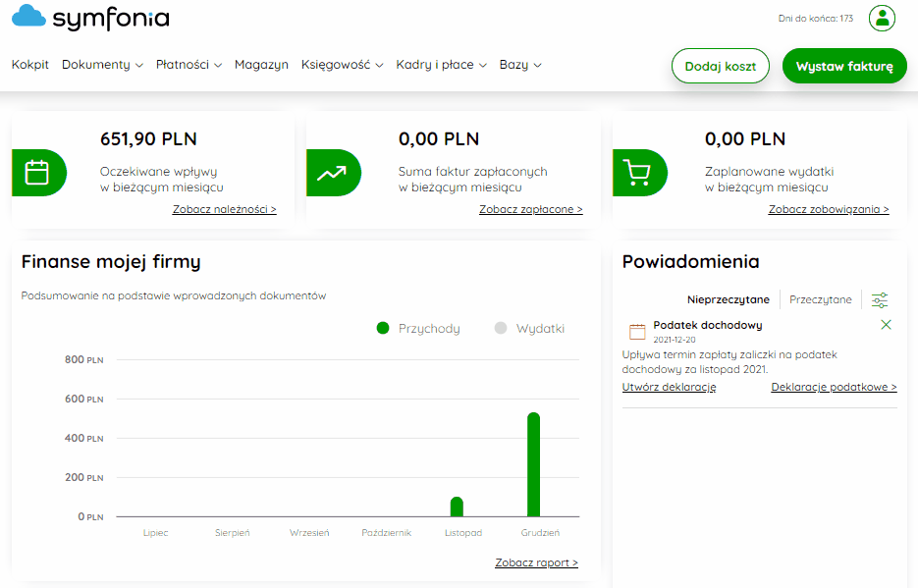Click the Powiadomienia heading
The image size is (918, 588).
[x=690, y=261]
